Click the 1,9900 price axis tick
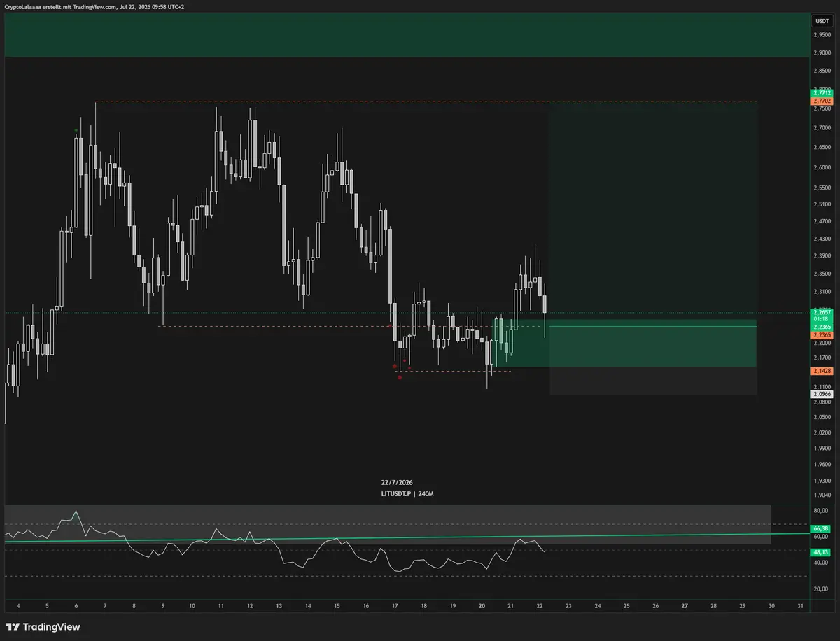Viewport: 840px width, 641px height. coord(822,449)
